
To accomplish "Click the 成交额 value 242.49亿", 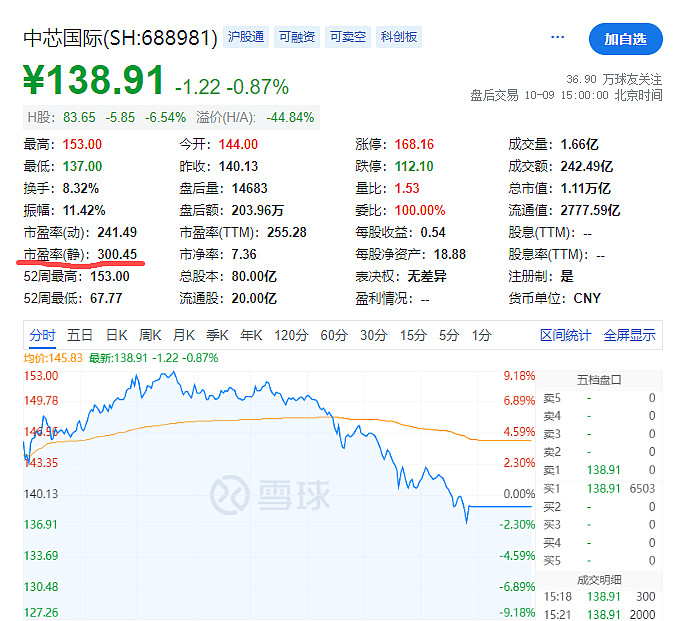I will click(x=587, y=166).
